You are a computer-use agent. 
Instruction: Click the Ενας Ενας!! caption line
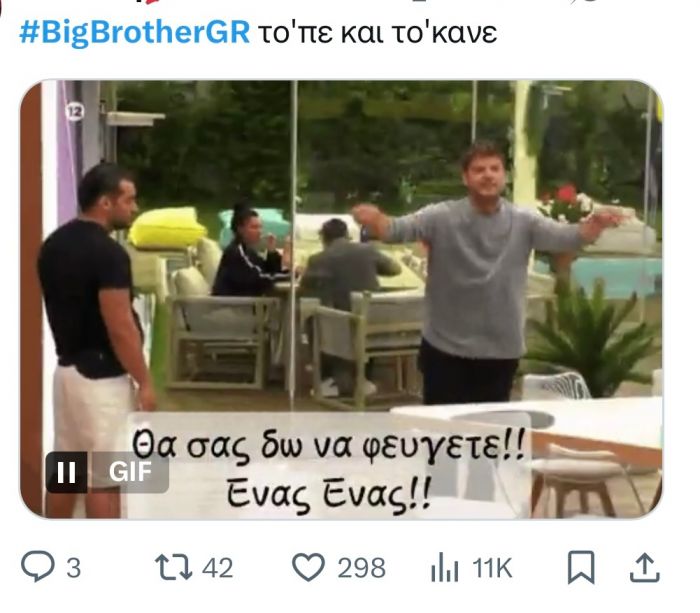(x=329, y=494)
